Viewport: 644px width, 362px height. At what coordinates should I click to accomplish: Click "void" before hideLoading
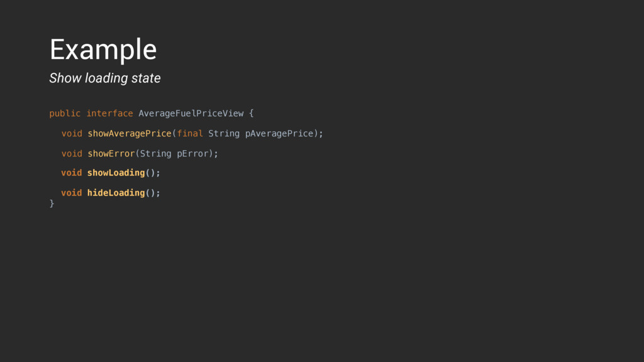[x=72, y=193]
